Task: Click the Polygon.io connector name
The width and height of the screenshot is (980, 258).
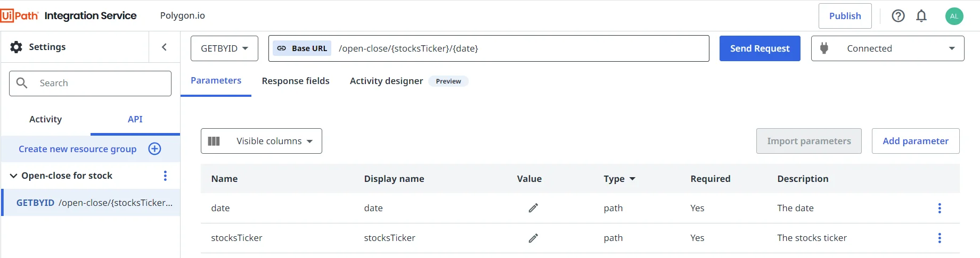Action: [182, 15]
